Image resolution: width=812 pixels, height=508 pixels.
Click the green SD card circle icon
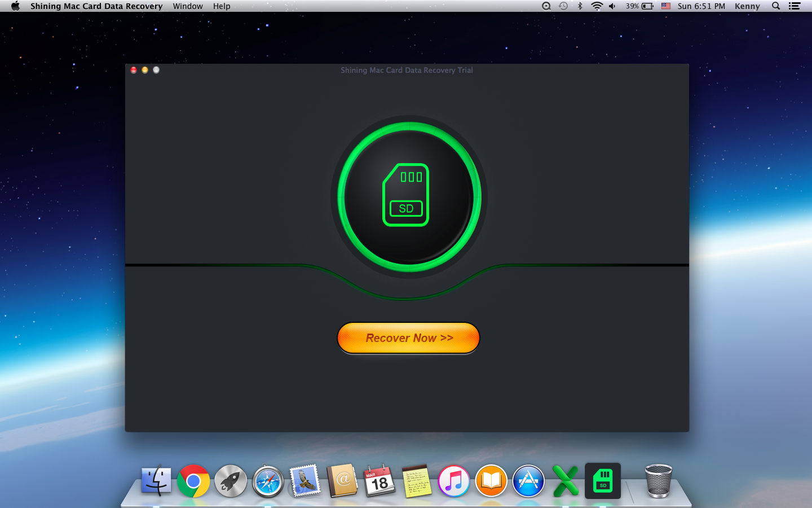click(x=409, y=196)
